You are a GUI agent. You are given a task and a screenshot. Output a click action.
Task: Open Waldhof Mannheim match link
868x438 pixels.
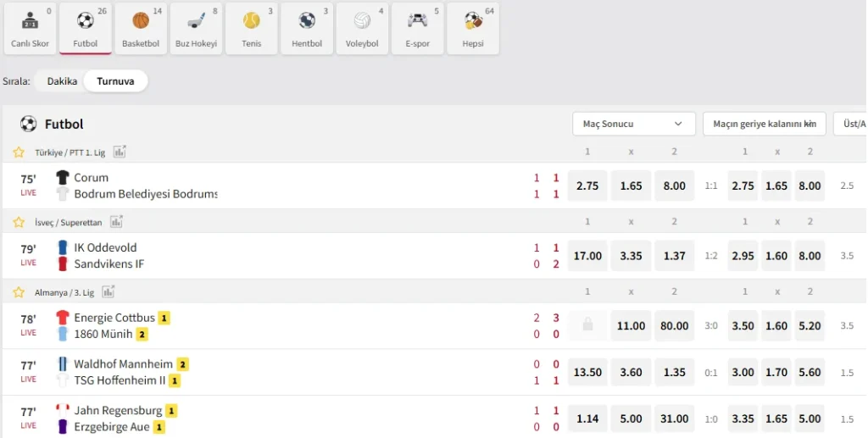pyautogui.click(x=124, y=364)
